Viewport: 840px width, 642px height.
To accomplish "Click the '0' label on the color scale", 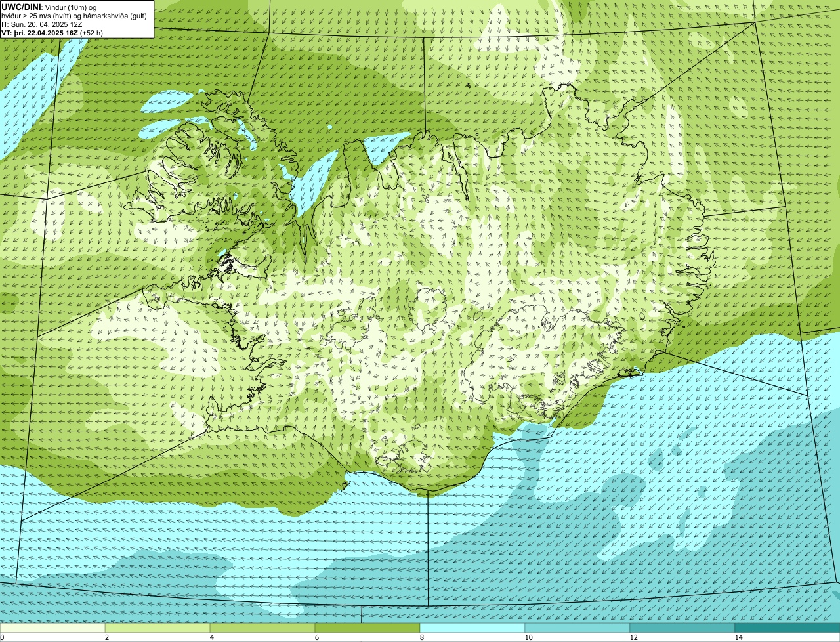I will click(x=2, y=637).
